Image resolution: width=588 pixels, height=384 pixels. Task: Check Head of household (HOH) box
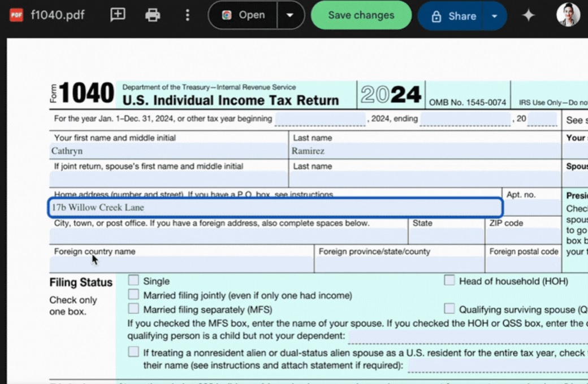(x=449, y=280)
